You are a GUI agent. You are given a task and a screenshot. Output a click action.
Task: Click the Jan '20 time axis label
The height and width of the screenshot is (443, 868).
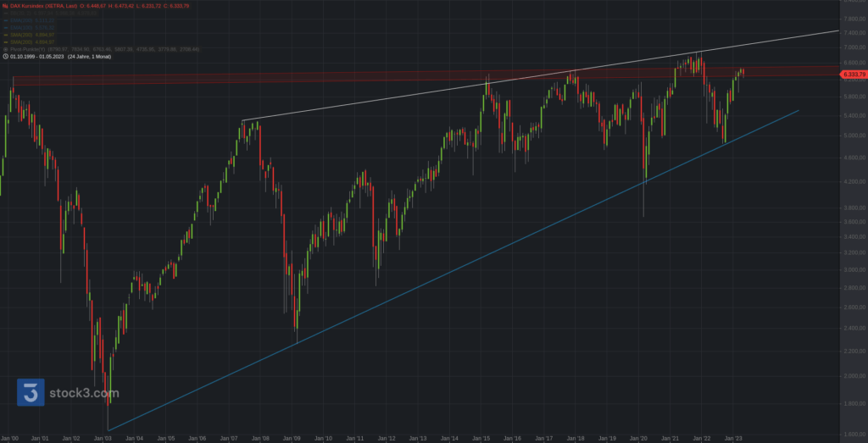pyautogui.click(x=639, y=438)
